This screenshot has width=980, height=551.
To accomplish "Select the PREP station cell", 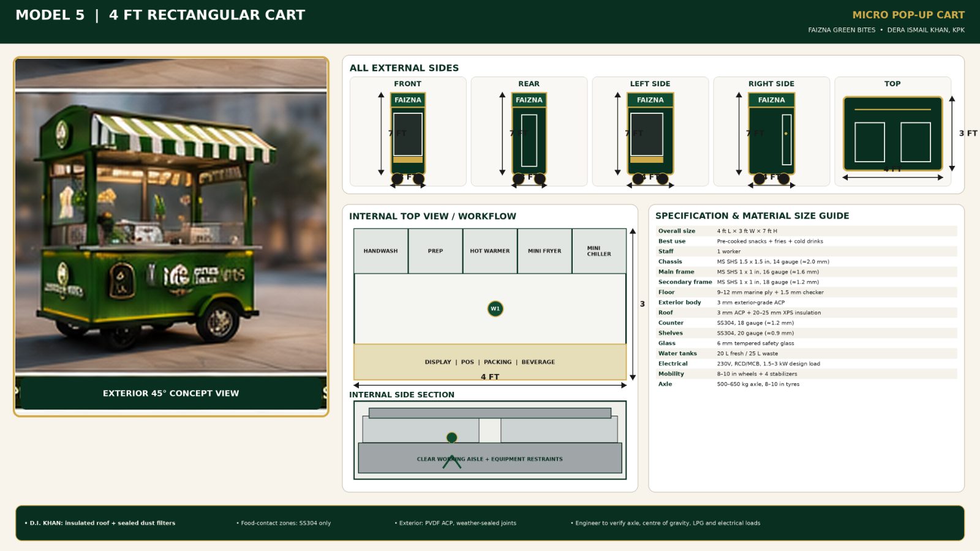I will click(435, 251).
